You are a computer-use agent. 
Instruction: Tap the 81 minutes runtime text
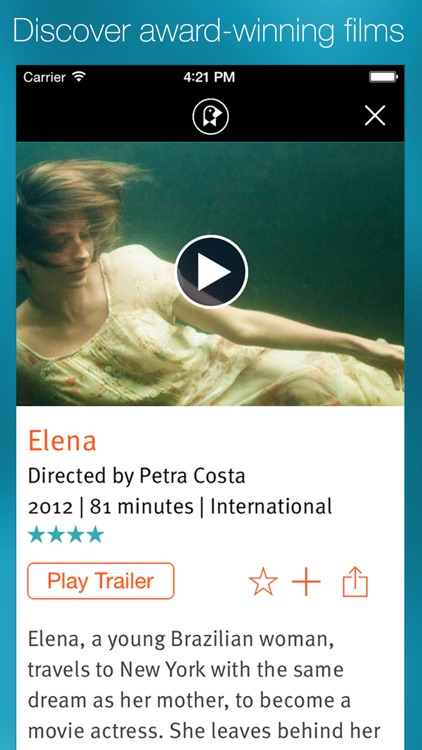pyautogui.click(x=142, y=507)
